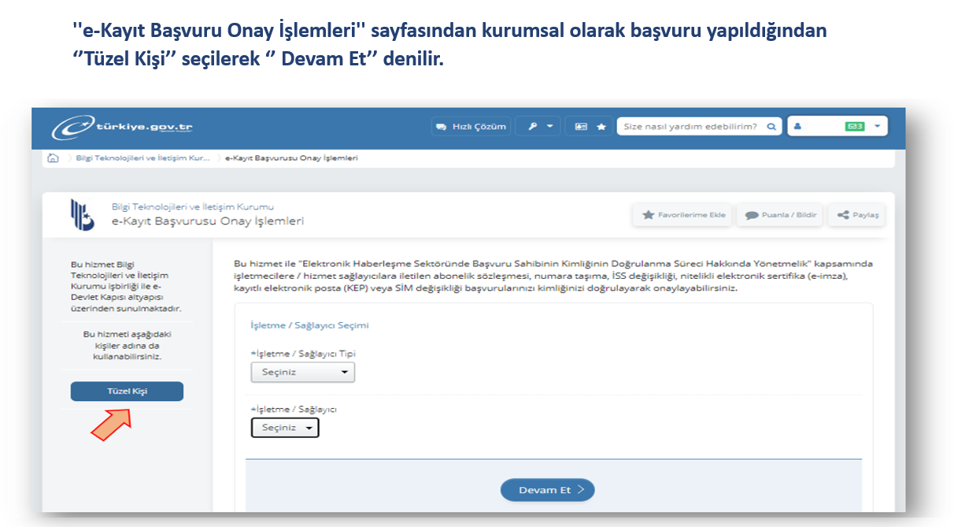This screenshot has width=980, height=527.
Task: Click Favorilerime Ekle button
Action: tap(683, 215)
